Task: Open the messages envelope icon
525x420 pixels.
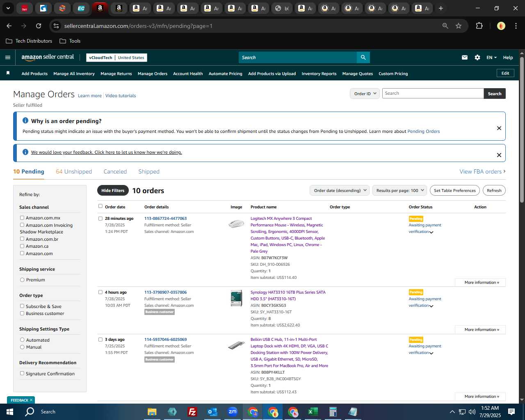Action: (465, 57)
